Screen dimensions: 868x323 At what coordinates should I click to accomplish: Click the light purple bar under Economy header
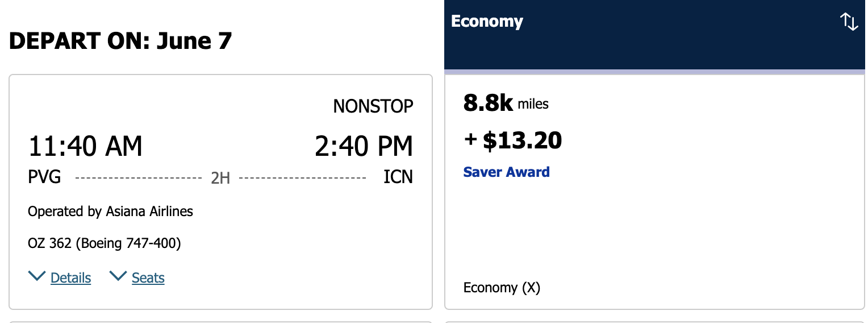point(654,72)
